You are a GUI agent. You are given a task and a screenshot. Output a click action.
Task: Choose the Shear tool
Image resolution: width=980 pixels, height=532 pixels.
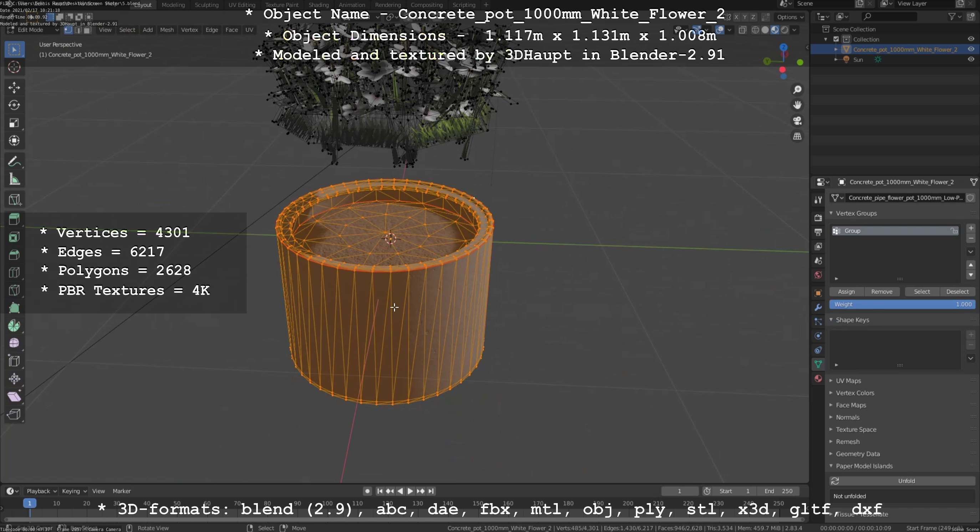15,397
